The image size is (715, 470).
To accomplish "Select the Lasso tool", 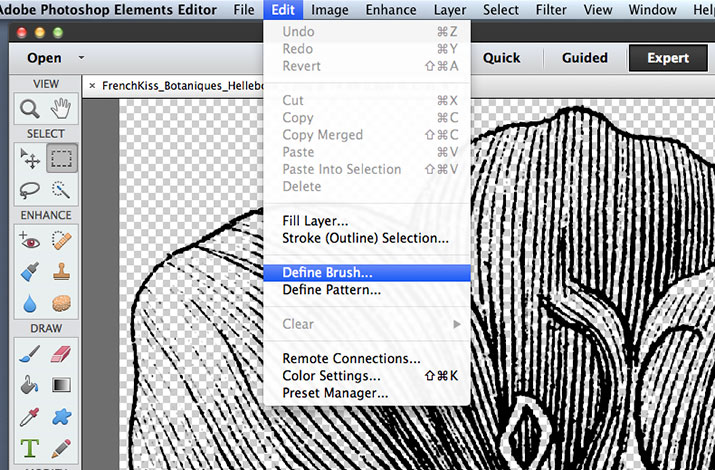I will click(30, 190).
